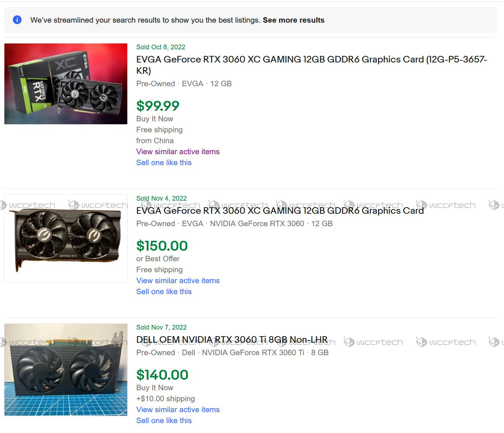Open the See more results link
The width and height of the screenshot is (504, 433).
[293, 20]
